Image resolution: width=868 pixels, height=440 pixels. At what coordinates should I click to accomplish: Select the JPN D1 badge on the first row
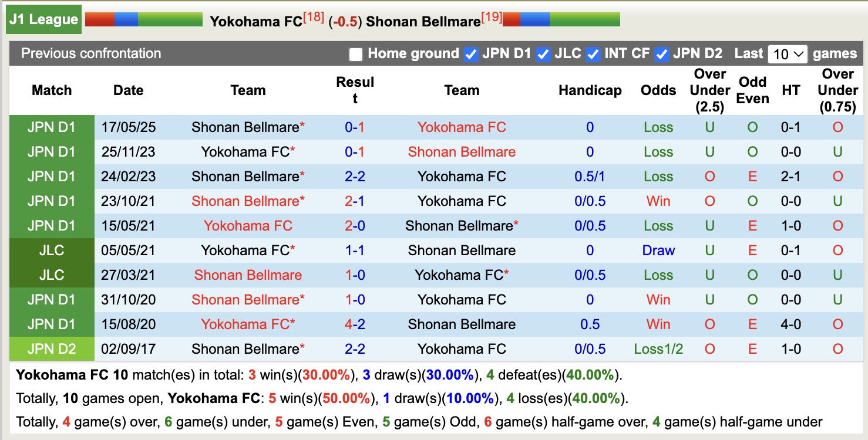tap(52, 127)
